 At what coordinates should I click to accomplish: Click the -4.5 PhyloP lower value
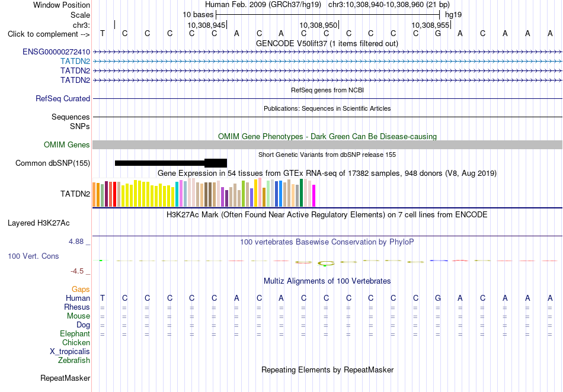click(x=77, y=271)
